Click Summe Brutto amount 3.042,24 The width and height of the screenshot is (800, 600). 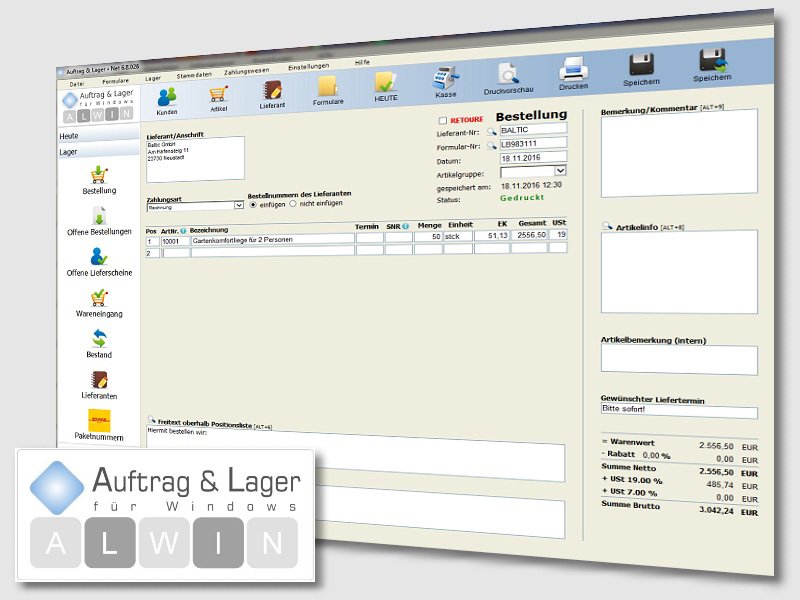click(716, 510)
